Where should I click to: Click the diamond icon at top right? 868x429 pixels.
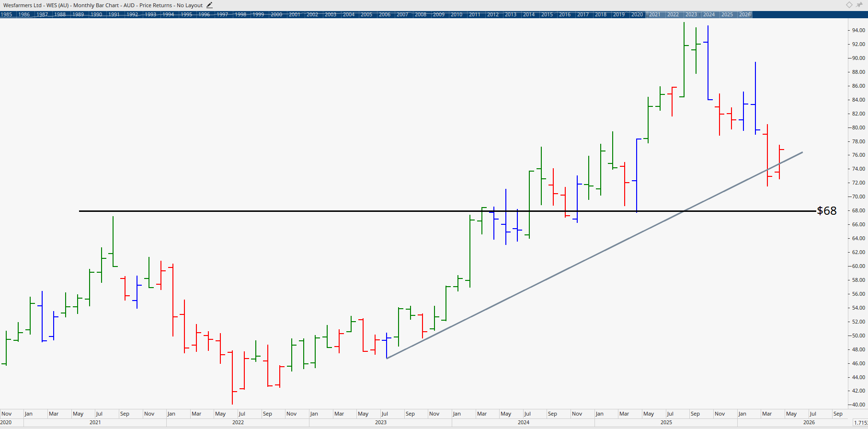849,5
